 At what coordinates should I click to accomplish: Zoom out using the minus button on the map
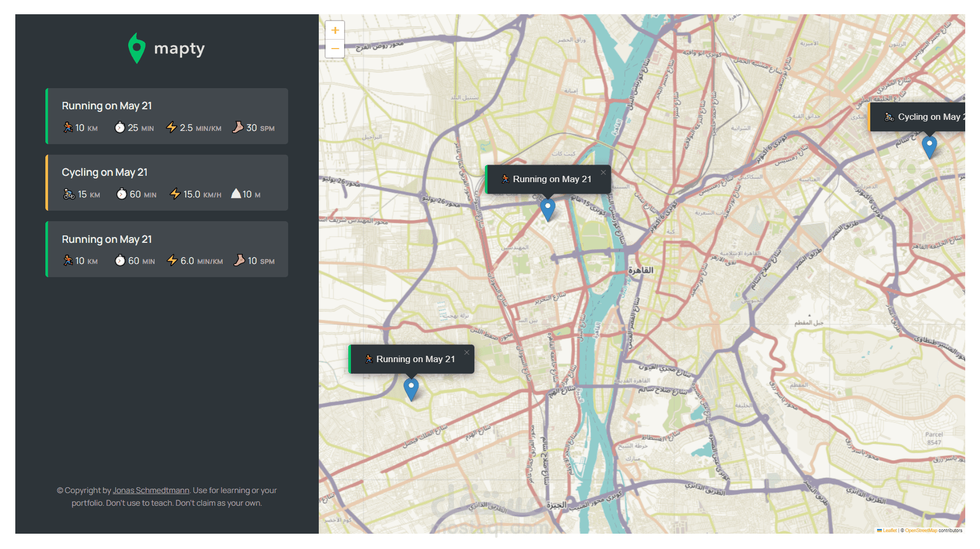pos(335,49)
